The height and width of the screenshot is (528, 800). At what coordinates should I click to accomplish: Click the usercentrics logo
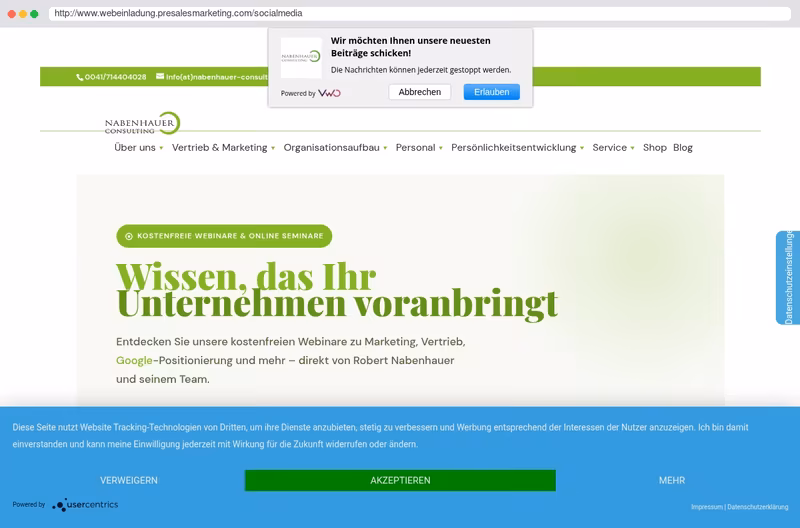(x=85, y=505)
